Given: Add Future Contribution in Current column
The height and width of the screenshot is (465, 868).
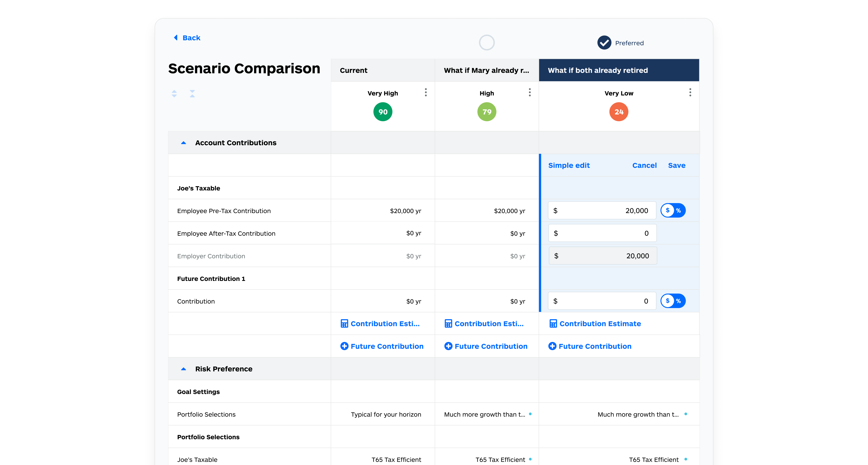Looking at the screenshot, I should click(382, 346).
